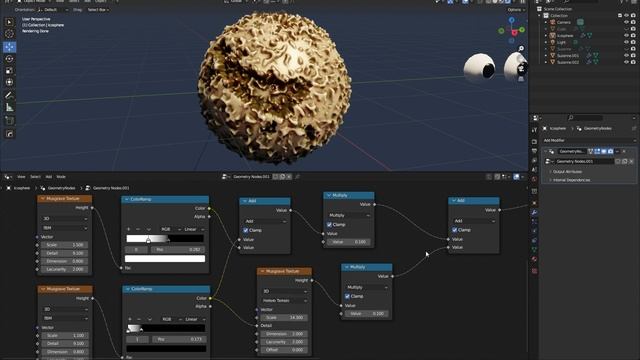This screenshot has height=360, width=640.
Task: Click the white color swatch on top ColorRamp
Action: (x=165, y=259)
